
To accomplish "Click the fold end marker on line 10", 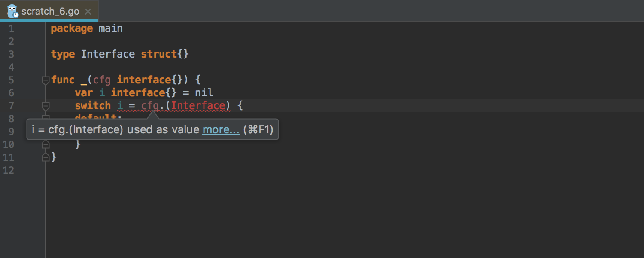I will coord(46,145).
